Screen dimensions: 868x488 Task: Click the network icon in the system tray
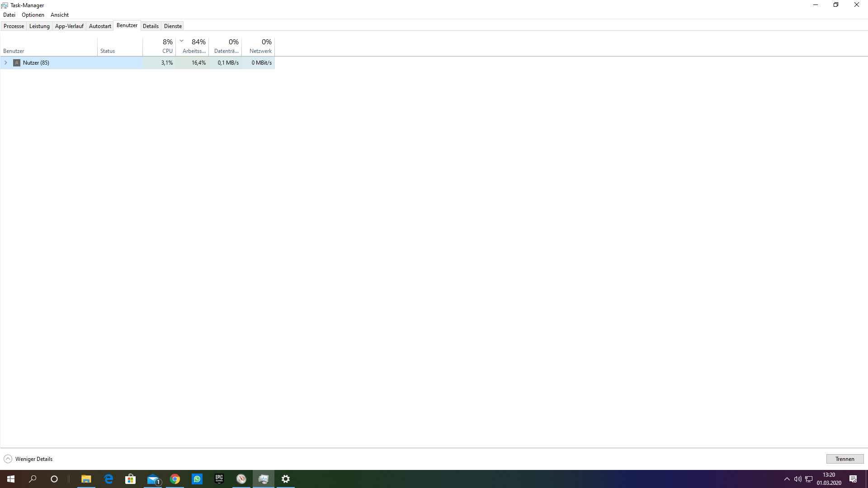808,479
